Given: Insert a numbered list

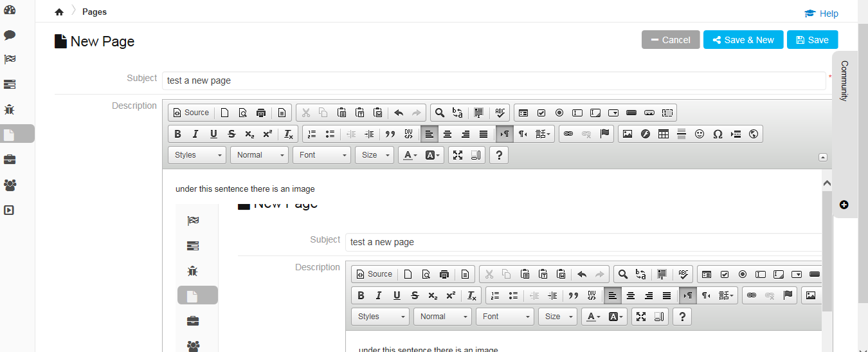Looking at the screenshot, I should [x=312, y=134].
